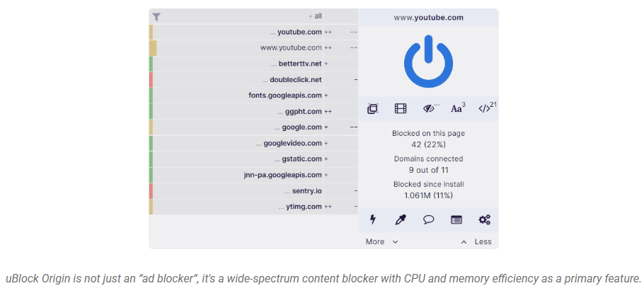This screenshot has width=644, height=298.
Task: Toggle cosmetic filtering eye icon
Action: 429,108
